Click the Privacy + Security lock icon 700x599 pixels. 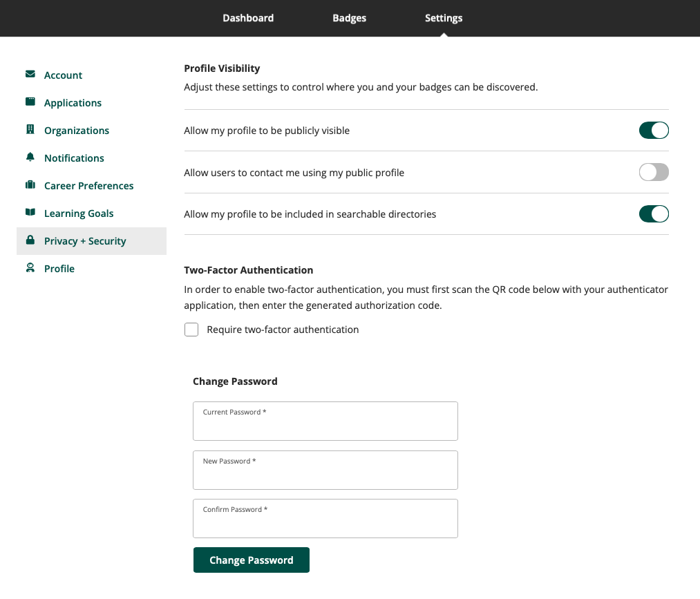pos(30,240)
